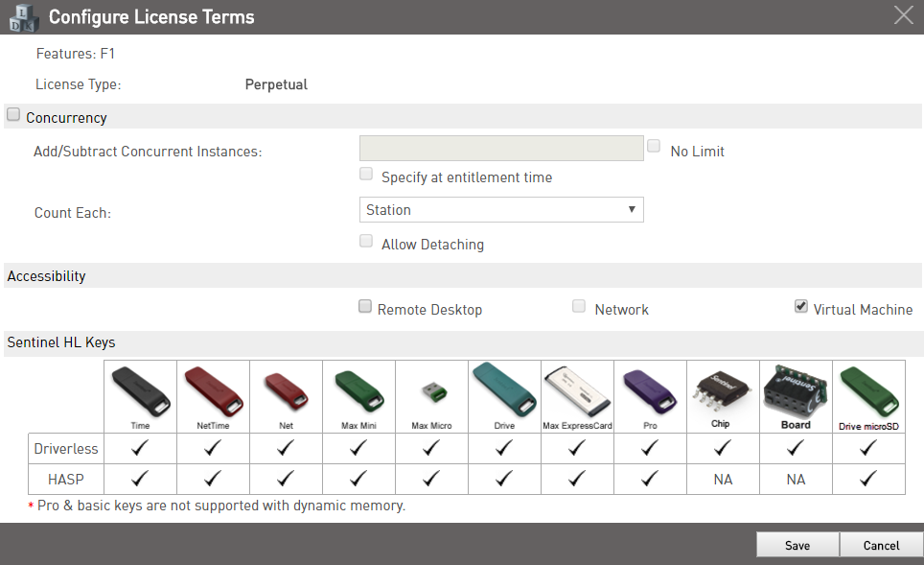Click the Drive microSD key image
Viewport: 924px width, 565px height.
point(868,390)
